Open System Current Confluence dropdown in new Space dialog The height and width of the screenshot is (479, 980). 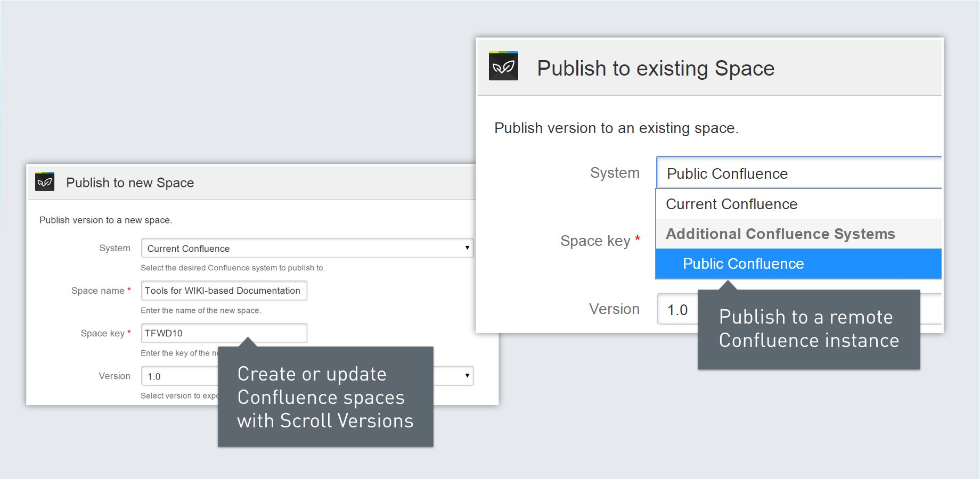pos(307,248)
